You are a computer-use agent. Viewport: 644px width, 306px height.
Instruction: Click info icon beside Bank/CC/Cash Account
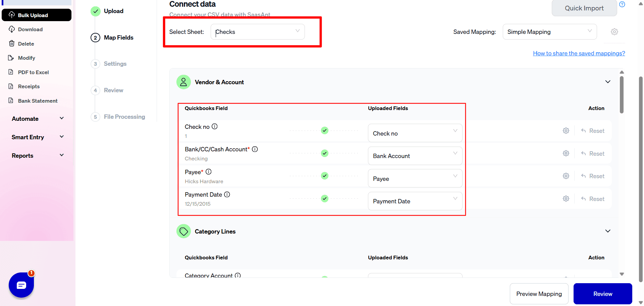coord(255,149)
